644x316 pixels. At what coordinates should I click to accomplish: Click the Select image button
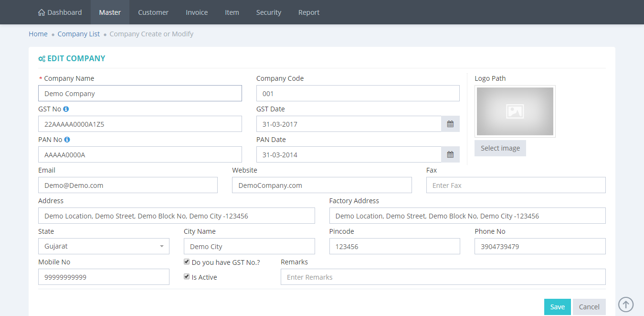click(x=500, y=148)
